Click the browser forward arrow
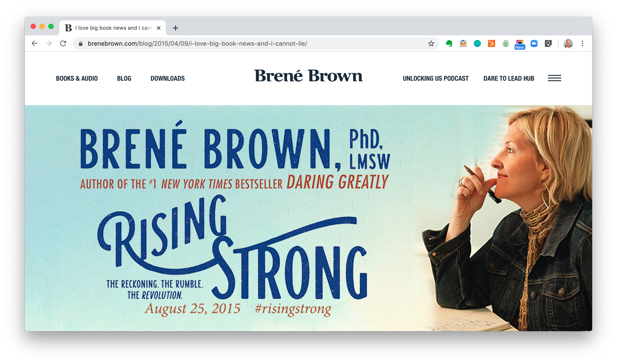This screenshot has height=364, width=617. click(49, 43)
